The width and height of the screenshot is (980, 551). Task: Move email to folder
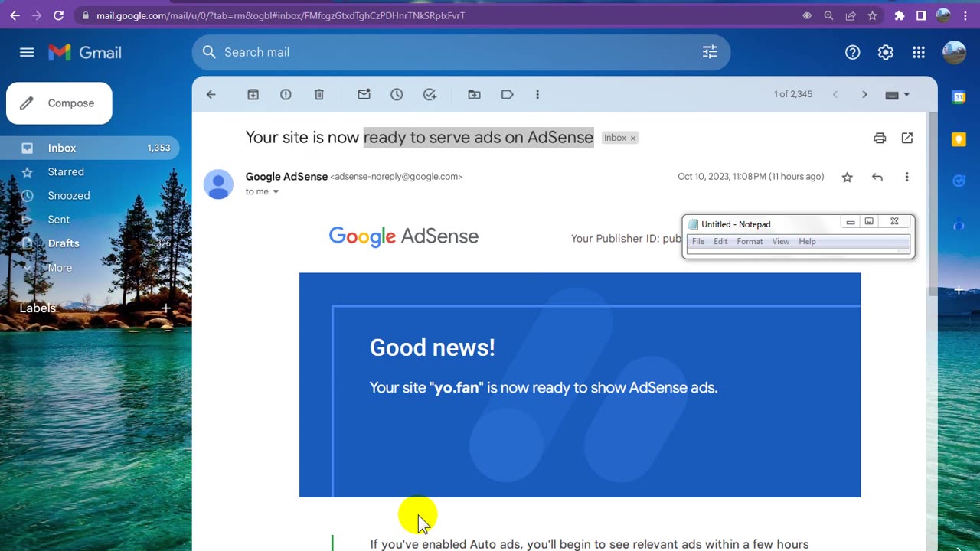(475, 94)
